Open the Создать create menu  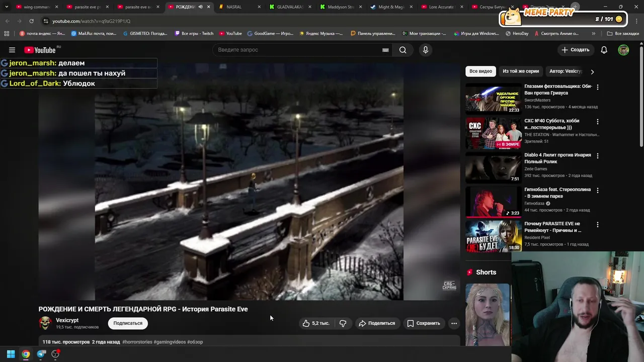(576, 50)
